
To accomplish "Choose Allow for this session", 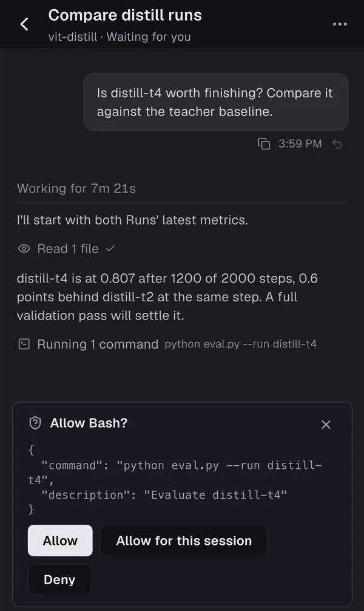I will [184, 541].
